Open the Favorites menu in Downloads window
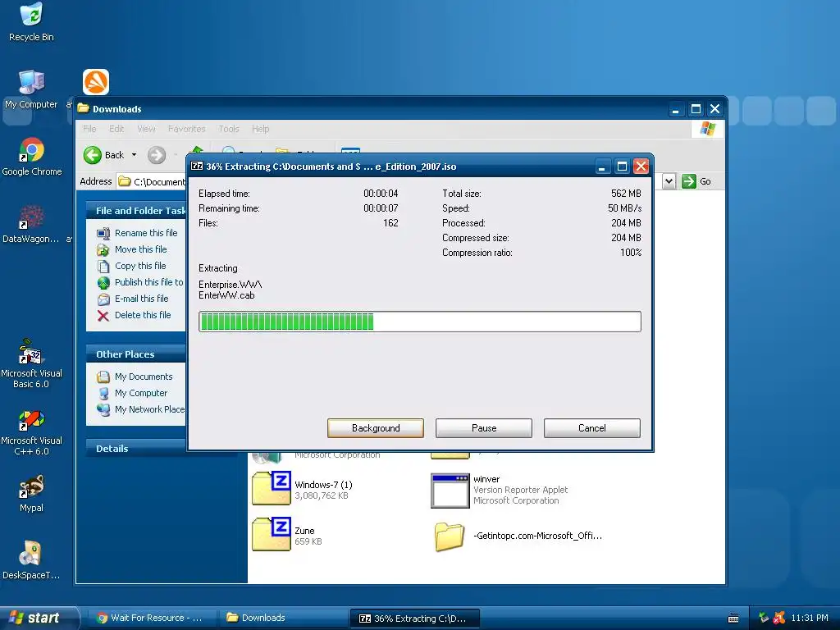 [186, 129]
